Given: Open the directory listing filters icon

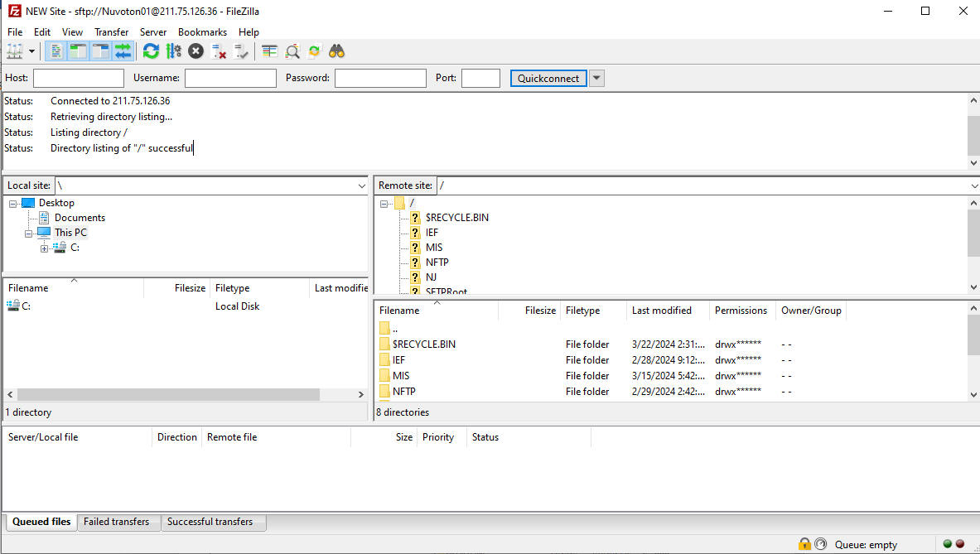Looking at the screenshot, I should tap(269, 51).
